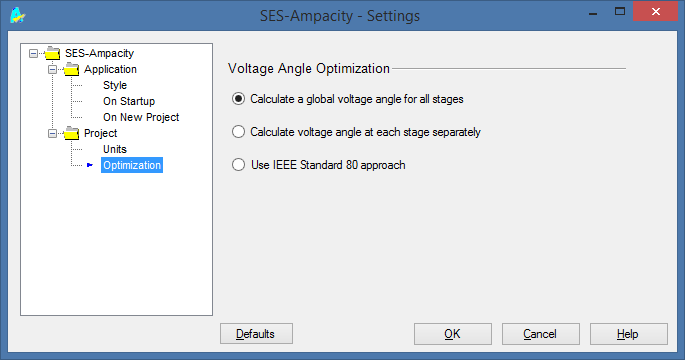Collapse the SES-Ampacity root tree node
The height and width of the screenshot is (360, 685).
point(33,53)
